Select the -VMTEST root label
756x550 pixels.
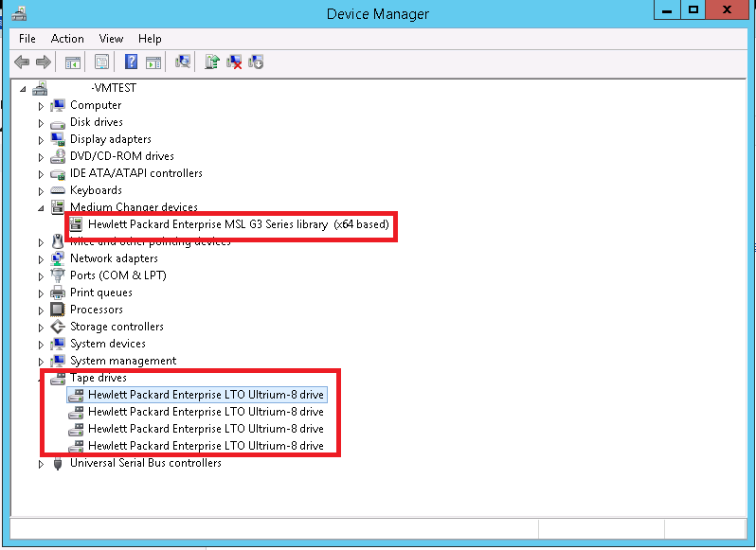coord(114,88)
